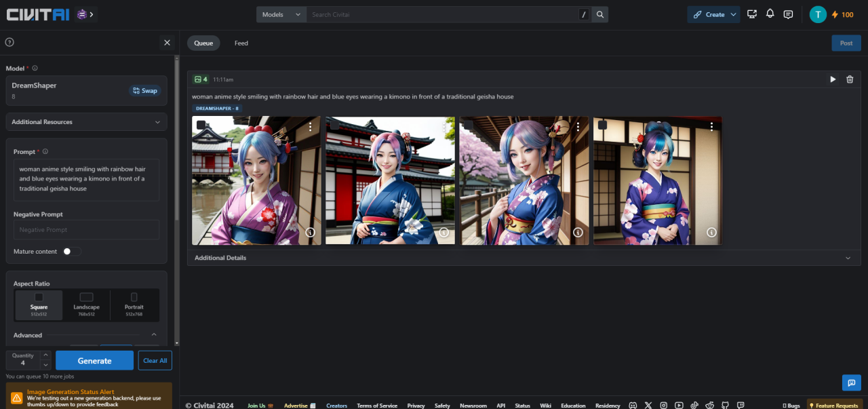Viewport: 868px width, 409px height.
Task: Delete the queued generation with trash icon
Action: click(850, 79)
